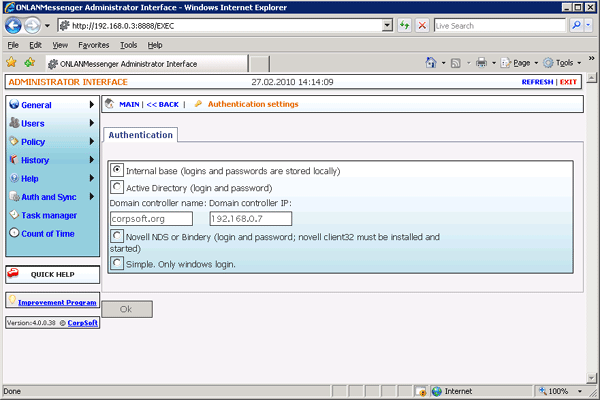The image size is (600, 400).
Task: Click the Add to Favorites icon
Action: pyautogui.click(x=29, y=62)
